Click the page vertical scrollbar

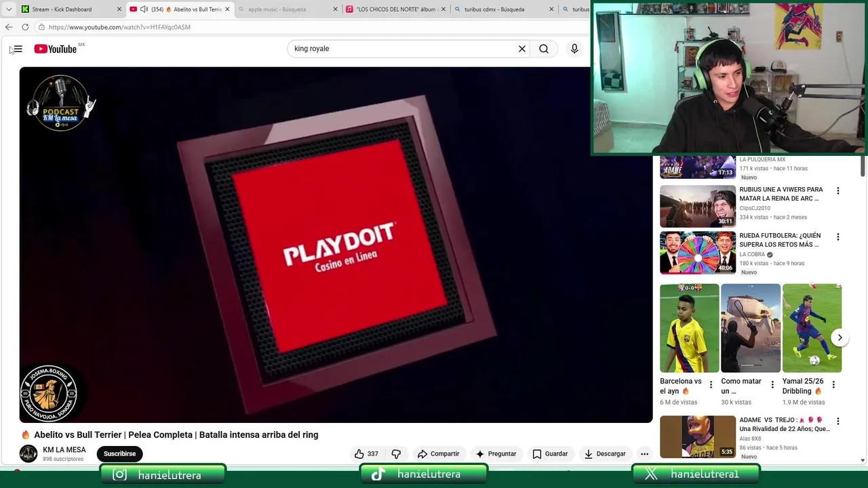(x=863, y=166)
